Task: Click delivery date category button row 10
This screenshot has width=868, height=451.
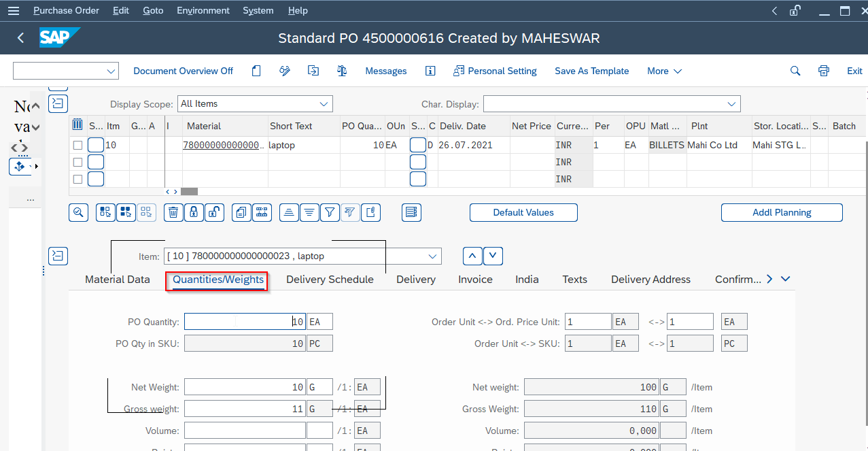Action: pos(418,145)
